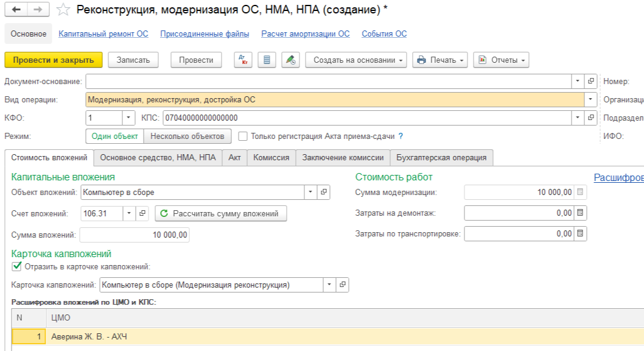Open Карточка капвложений item open icon
This screenshot has width=644, height=351.
[342, 285]
